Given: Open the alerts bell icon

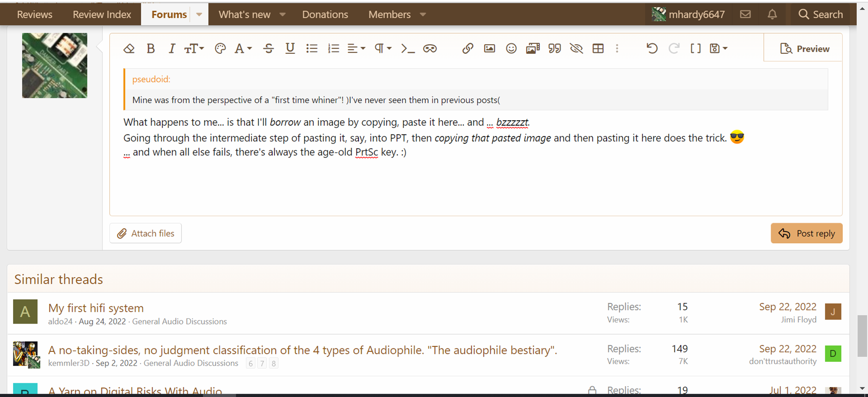Looking at the screenshot, I should click(772, 14).
